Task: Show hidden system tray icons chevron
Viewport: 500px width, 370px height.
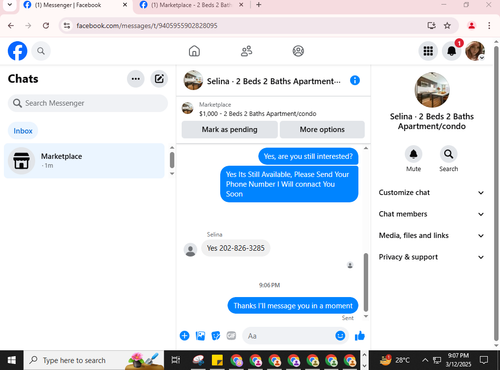Action: [425, 360]
